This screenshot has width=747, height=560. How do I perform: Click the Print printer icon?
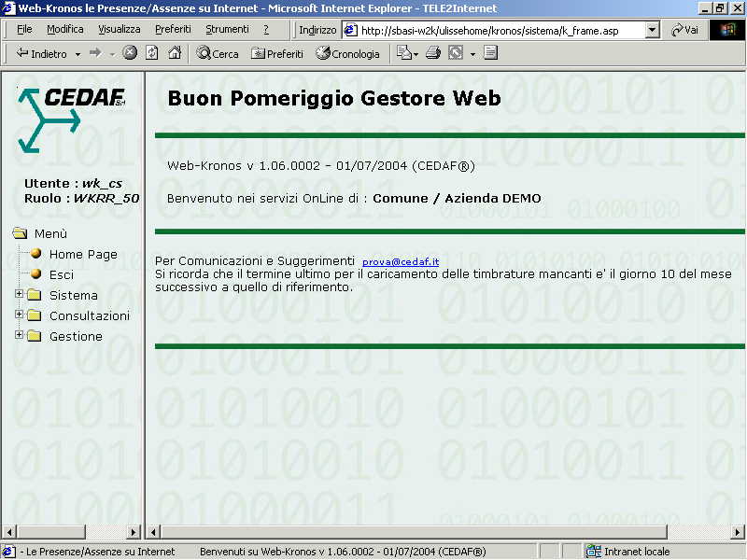tap(433, 53)
